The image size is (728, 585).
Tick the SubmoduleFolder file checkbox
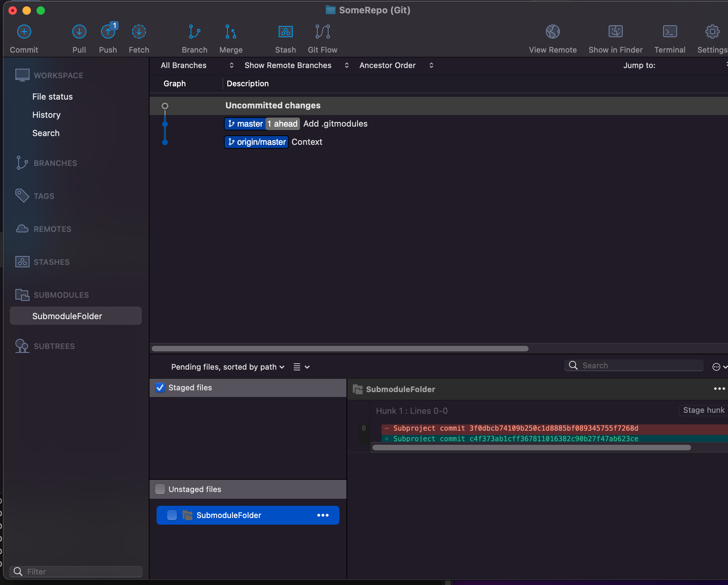pyautogui.click(x=172, y=515)
